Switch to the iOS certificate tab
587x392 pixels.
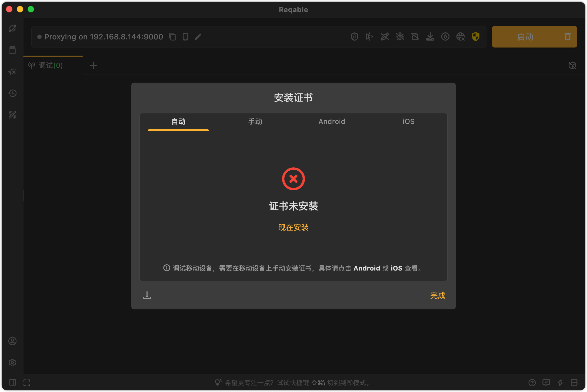coord(408,121)
